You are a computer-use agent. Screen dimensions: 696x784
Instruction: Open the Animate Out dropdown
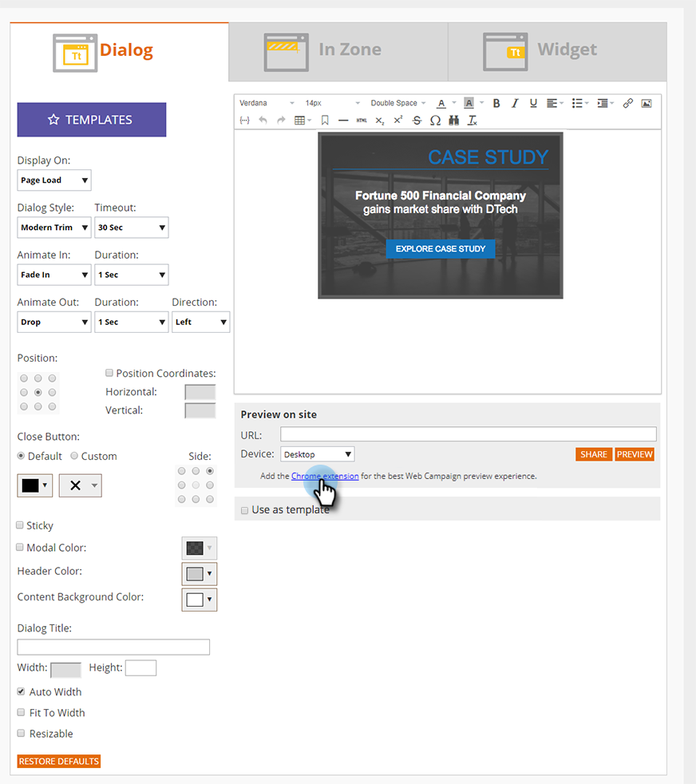[x=54, y=322]
